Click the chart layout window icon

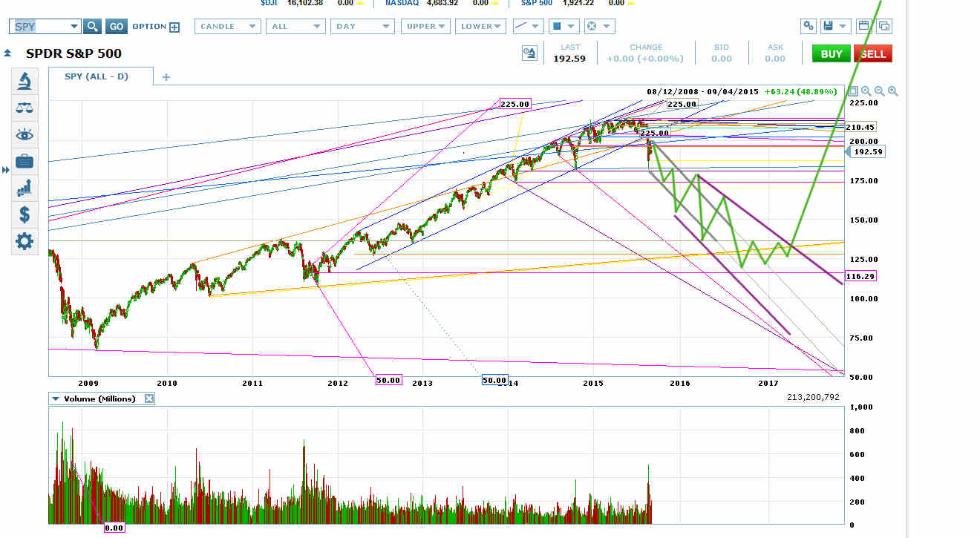(x=863, y=26)
